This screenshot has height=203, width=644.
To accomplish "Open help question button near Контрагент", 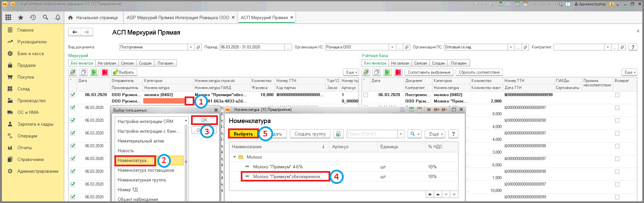I will tap(633, 47).
